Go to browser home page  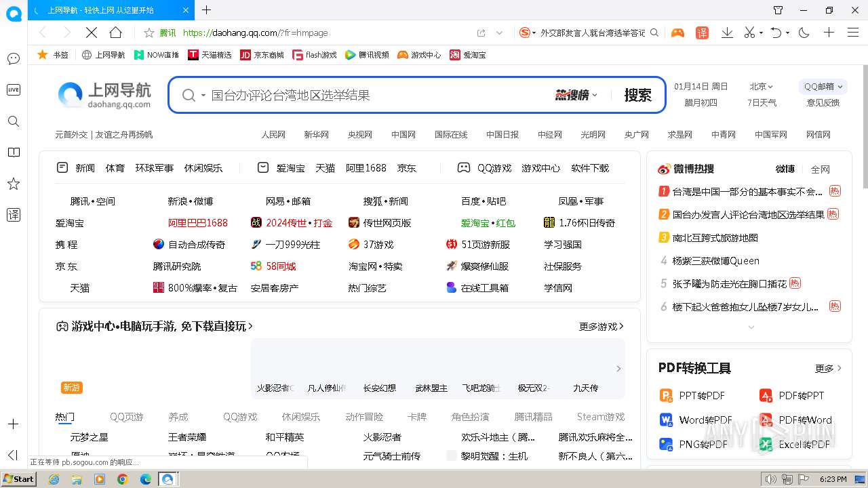click(x=115, y=33)
